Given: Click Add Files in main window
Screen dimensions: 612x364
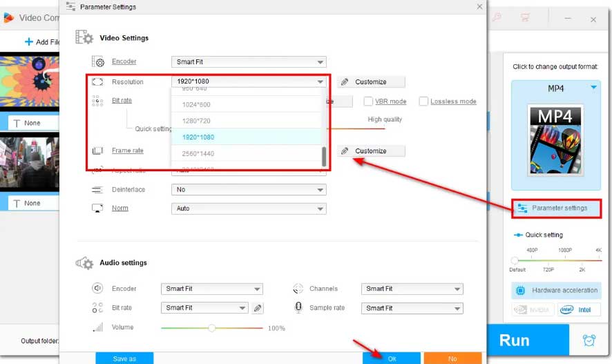Looking at the screenshot, I should (x=42, y=41).
